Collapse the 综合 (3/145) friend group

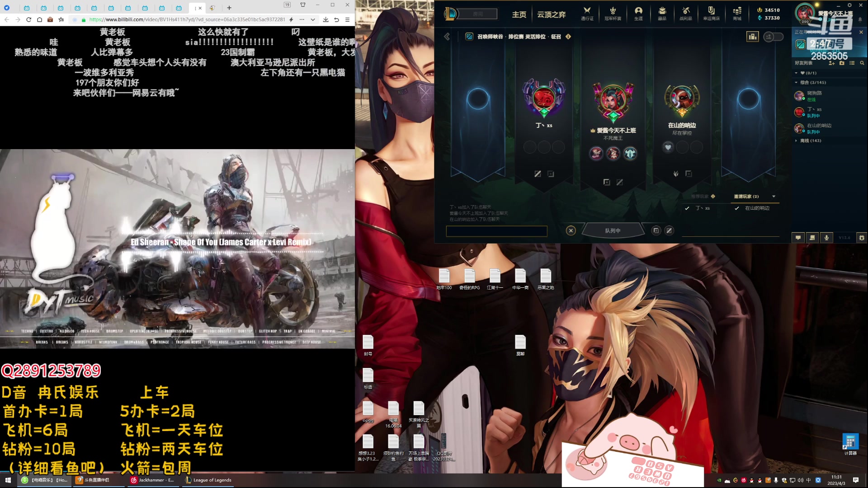[796, 82]
